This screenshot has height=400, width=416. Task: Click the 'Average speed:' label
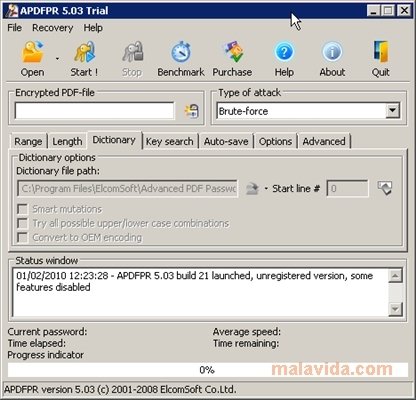click(x=247, y=332)
